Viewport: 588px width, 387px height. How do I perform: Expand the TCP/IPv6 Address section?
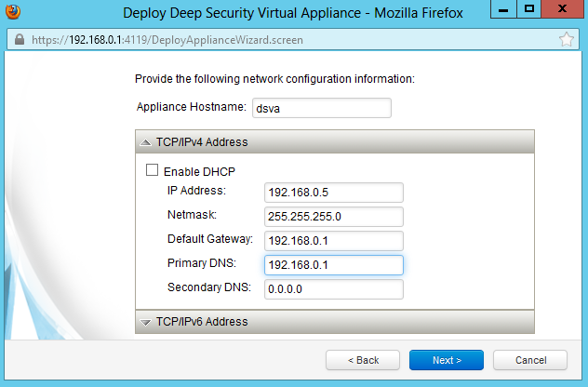tap(146, 322)
